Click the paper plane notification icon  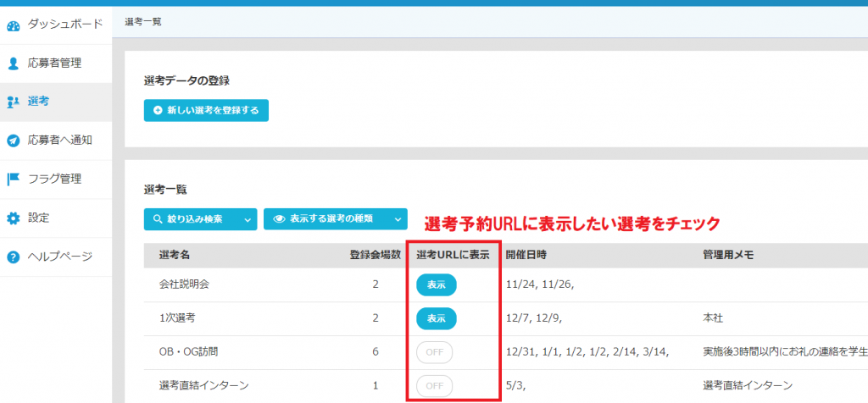pyautogui.click(x=13, y=141)
